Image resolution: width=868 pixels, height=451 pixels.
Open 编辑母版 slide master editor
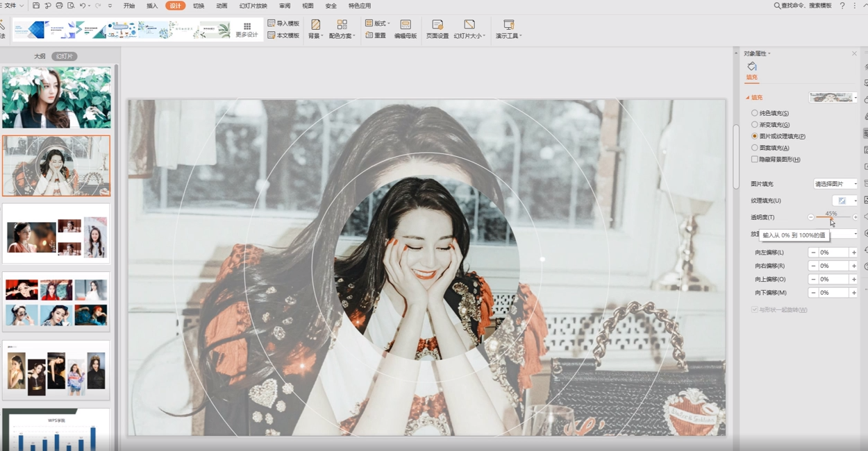click(x=406, y=29)
